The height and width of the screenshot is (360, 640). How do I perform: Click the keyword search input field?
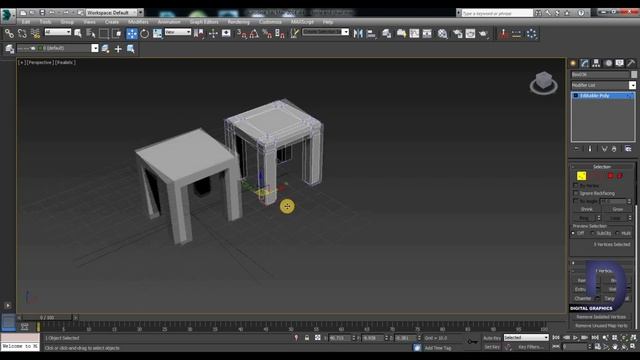[497, 13]
